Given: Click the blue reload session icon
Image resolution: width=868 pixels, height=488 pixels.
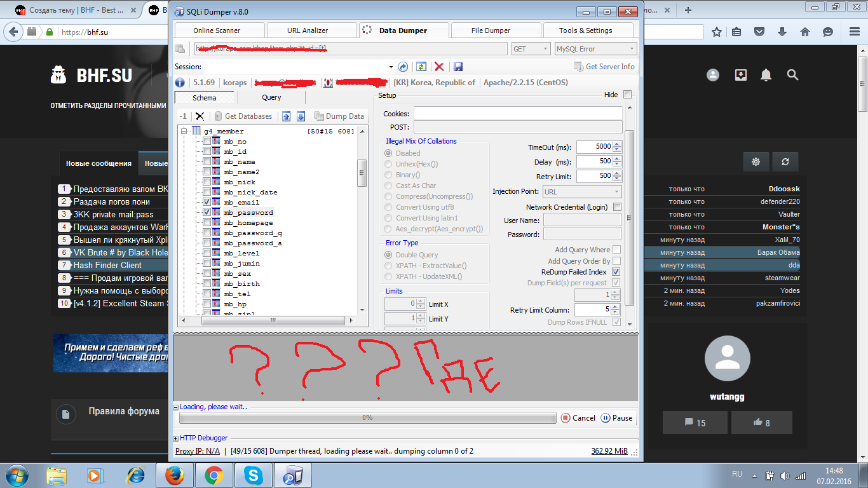Looking at the screenshot, I should pos(403,67).
